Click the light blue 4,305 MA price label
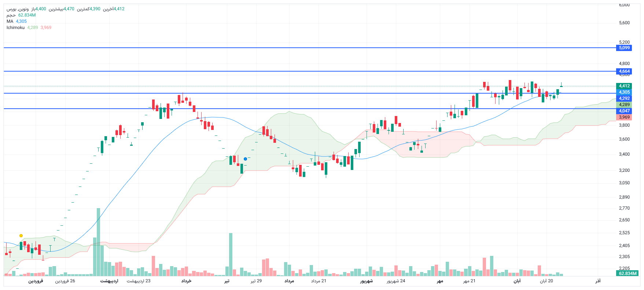Viewport: 644px width, 290px height. [x=624, y=92]
